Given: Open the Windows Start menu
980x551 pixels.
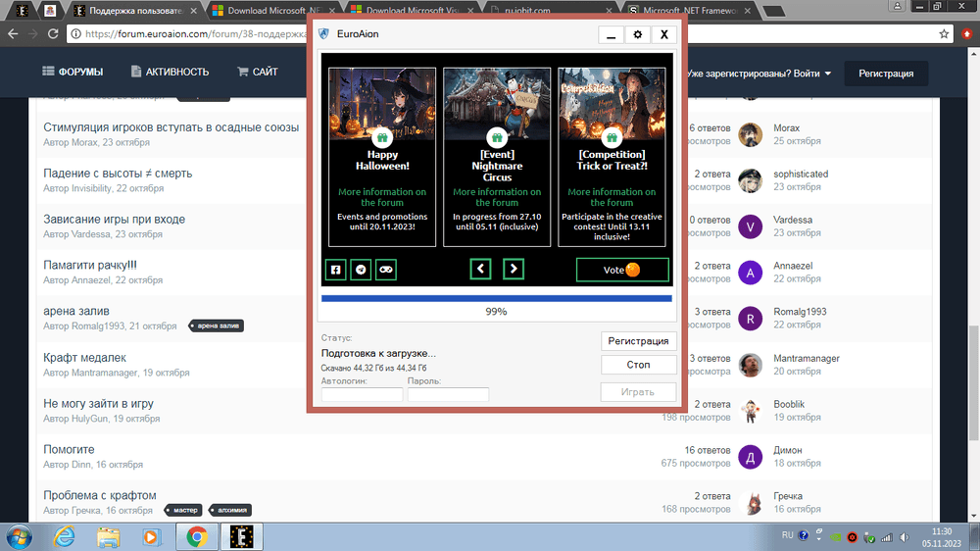Looking at the screenshot, I should [x=20, y=536].
